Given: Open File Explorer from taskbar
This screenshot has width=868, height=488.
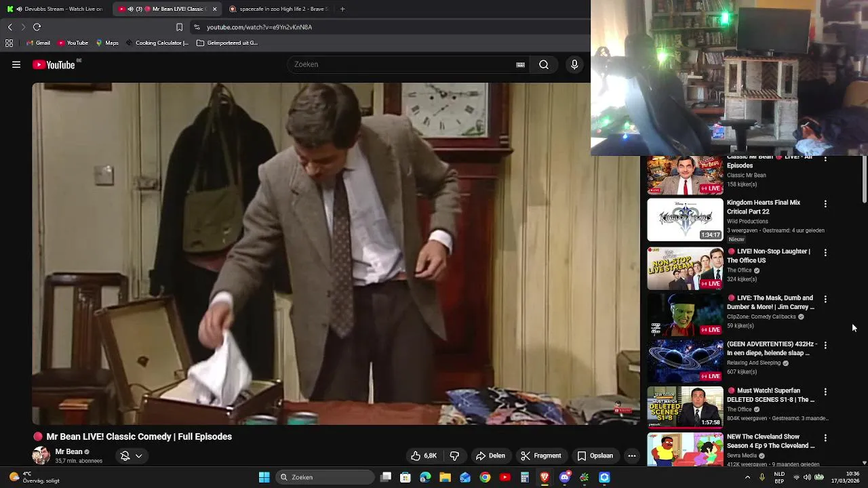Looking at the screenshot, I should pos(445,477).
